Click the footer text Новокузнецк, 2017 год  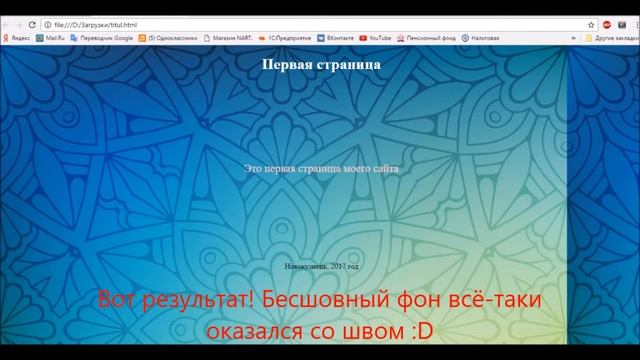(322, 266)
